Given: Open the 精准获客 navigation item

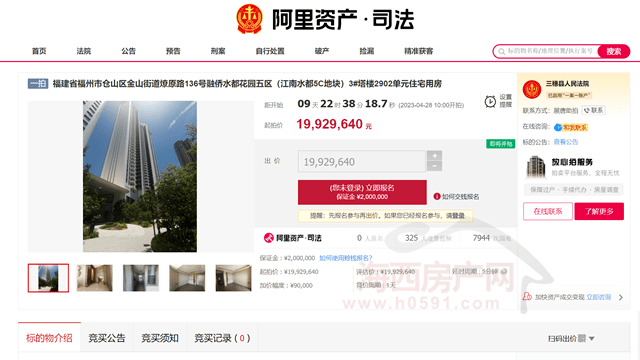Looking at the screenshot, I should (418, 51).
